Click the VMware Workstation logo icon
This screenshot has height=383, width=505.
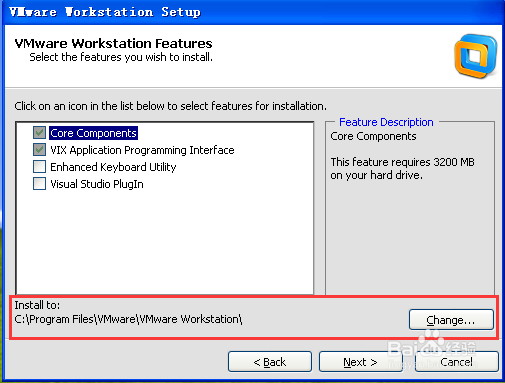click(476, 56)
